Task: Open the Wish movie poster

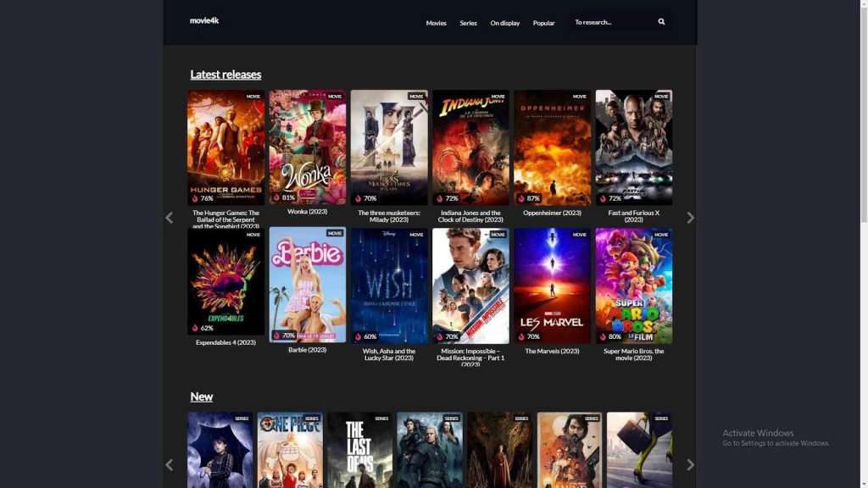Action: click(389, 286)
